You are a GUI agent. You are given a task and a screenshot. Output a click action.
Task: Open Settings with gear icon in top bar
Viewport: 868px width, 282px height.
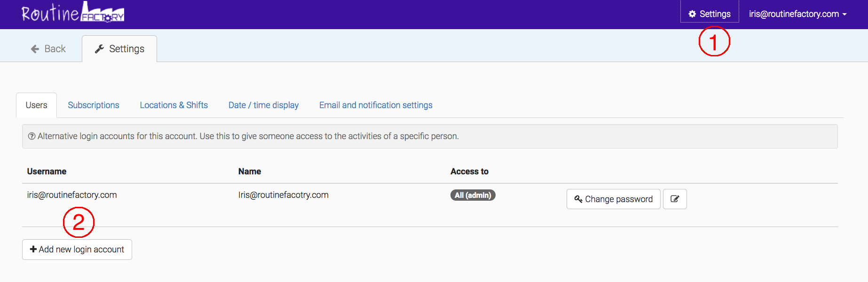[x=709, y=14]
